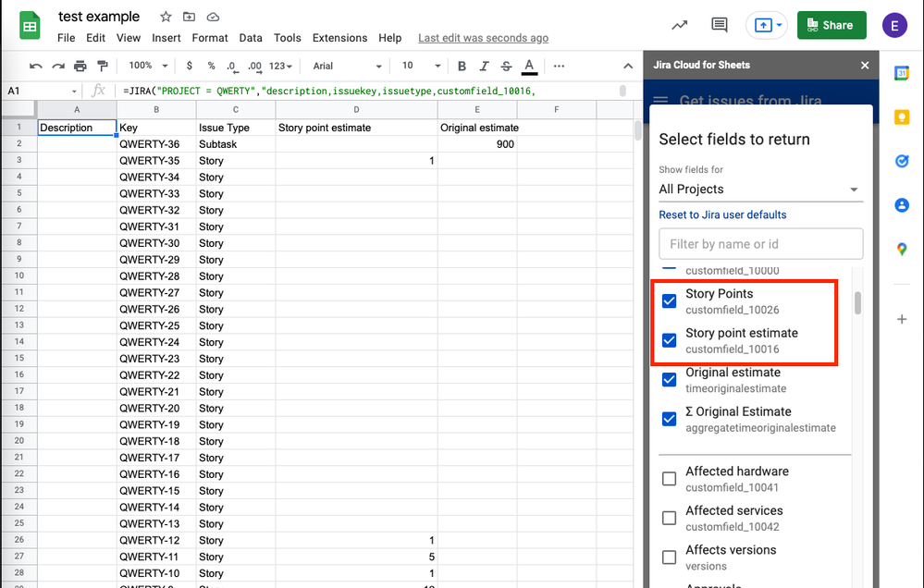Open Last edit was seconds ago link
The width and height of the screenshot is (924, 588).
pos(483,38)
